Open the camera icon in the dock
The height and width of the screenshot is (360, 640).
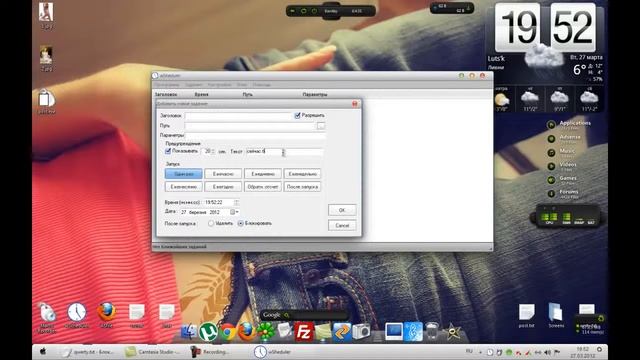coord(361,332)
